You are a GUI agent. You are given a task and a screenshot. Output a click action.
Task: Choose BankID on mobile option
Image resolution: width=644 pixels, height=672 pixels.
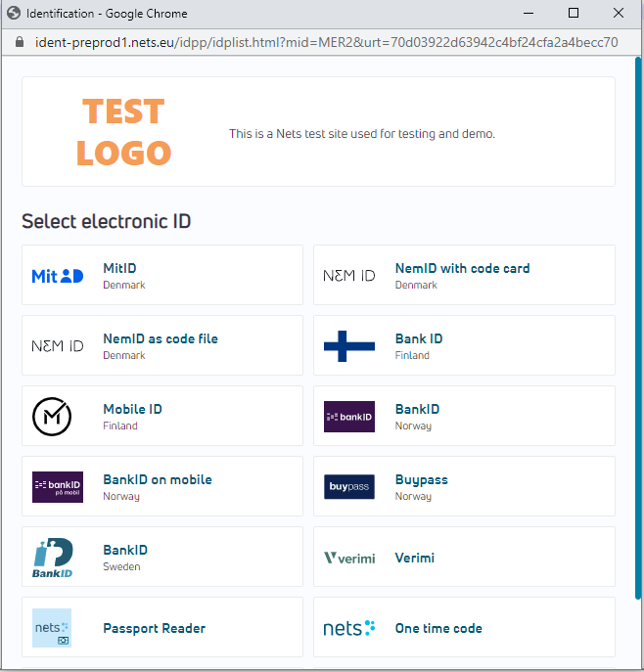[162, 486]
